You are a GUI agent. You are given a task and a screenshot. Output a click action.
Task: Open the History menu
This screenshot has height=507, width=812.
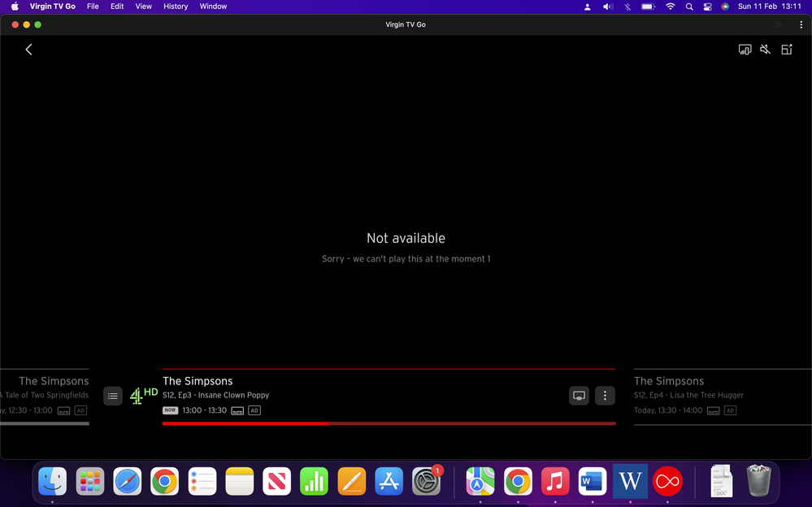click(176, 6)
